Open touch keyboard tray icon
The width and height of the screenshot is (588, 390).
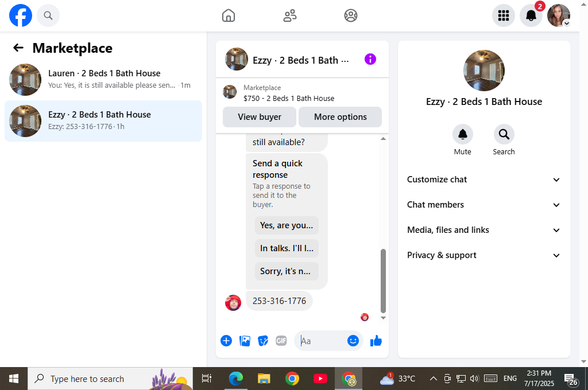490,379
